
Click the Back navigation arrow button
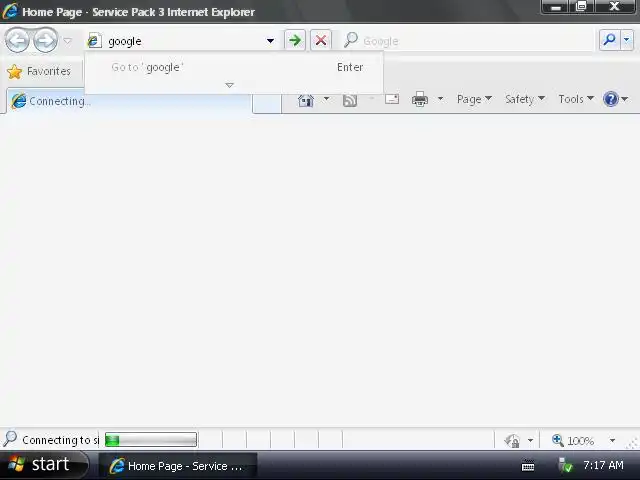(x=17, y=40)
